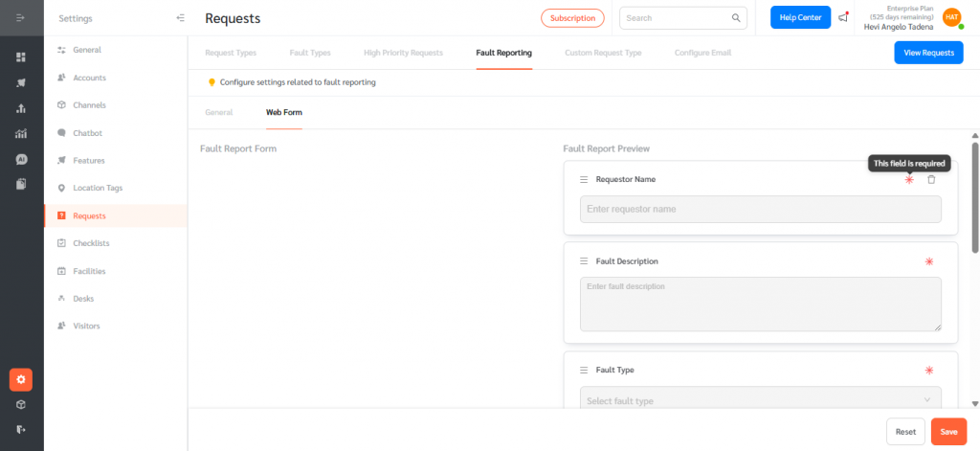980x451 pixels.
Task: Click drag handle beside Fault Description
Action: (x=584, y=261)
